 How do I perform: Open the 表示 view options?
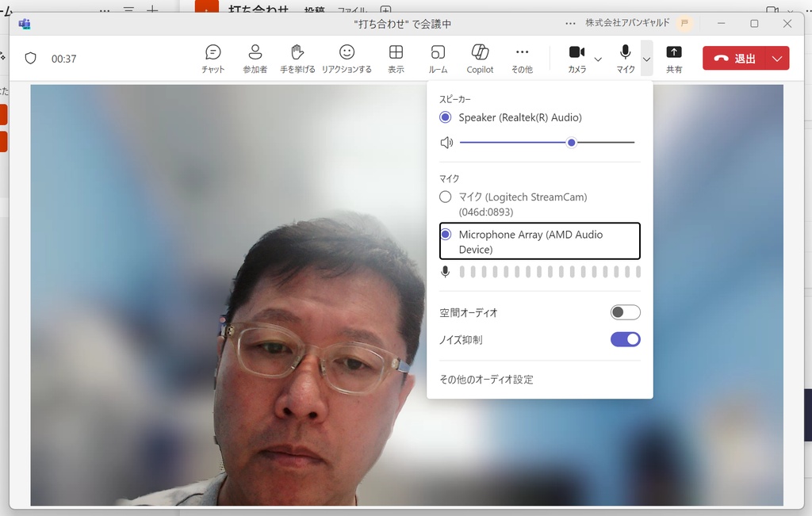396,59
